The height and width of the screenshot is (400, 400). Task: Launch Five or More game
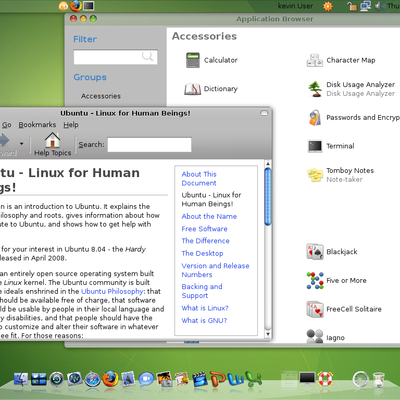click(336, 280)
